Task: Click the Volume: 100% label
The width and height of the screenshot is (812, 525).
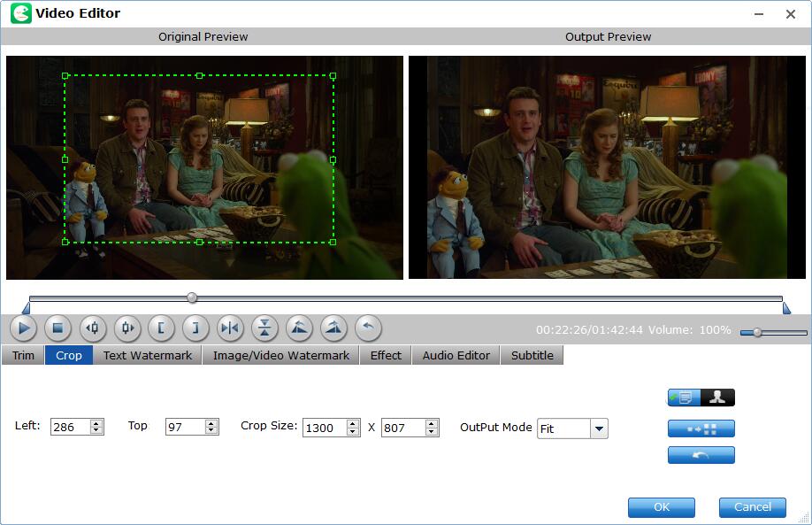Action: 690,329
